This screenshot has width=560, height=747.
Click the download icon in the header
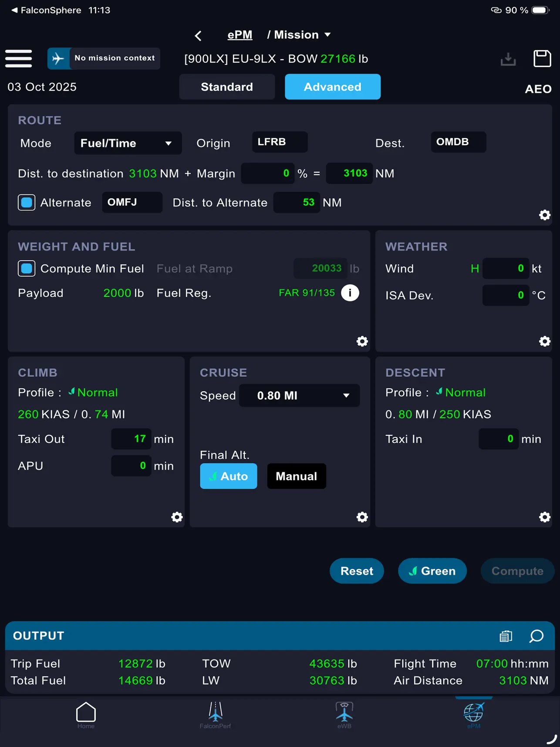(508, 59)
